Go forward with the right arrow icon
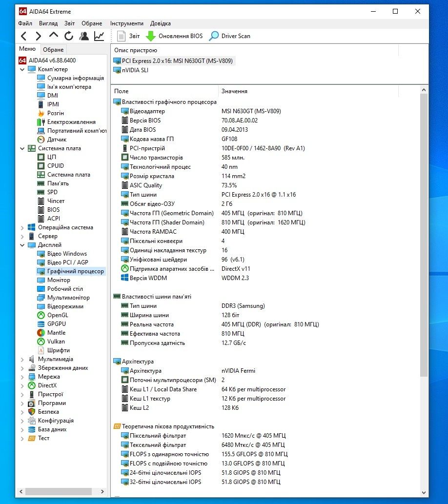 38,36
